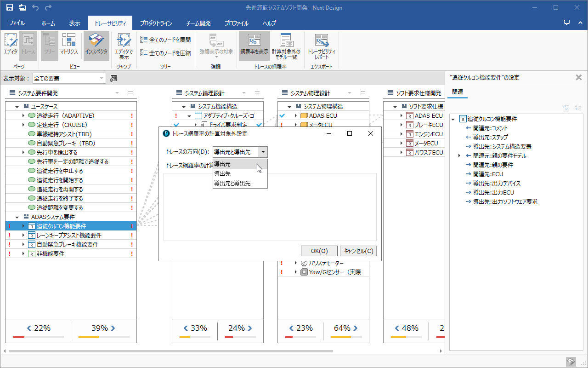Toggle the インスペクタ panel button
Viewport: 588px width, 368px height.
click(x=96, y=46)
